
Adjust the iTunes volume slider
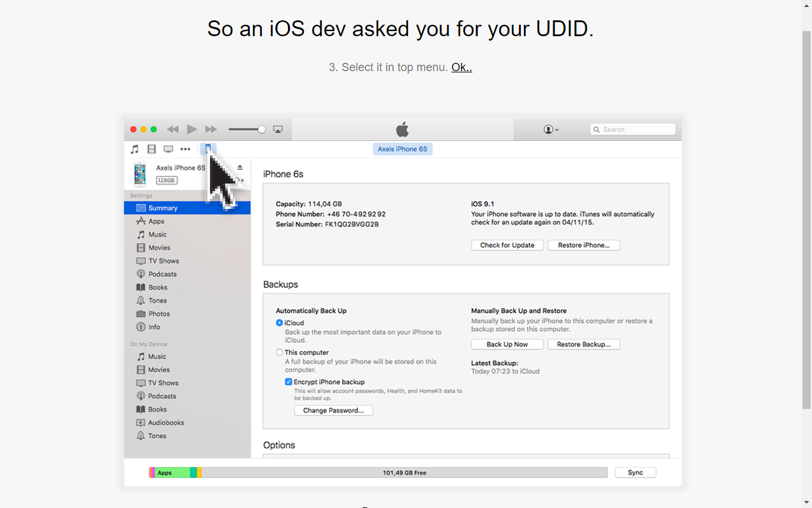[x=247, y=130]
